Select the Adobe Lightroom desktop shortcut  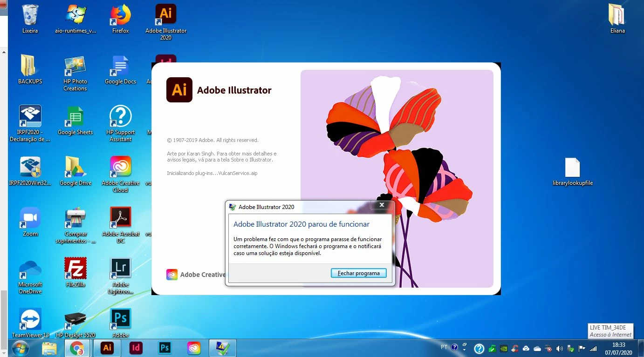pyautogui.click(x=121, y=276)
